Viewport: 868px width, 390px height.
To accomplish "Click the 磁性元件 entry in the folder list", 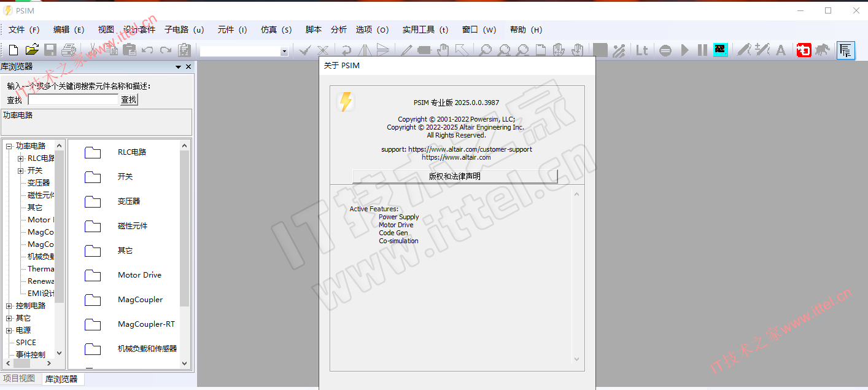I will tap(133, 226).
